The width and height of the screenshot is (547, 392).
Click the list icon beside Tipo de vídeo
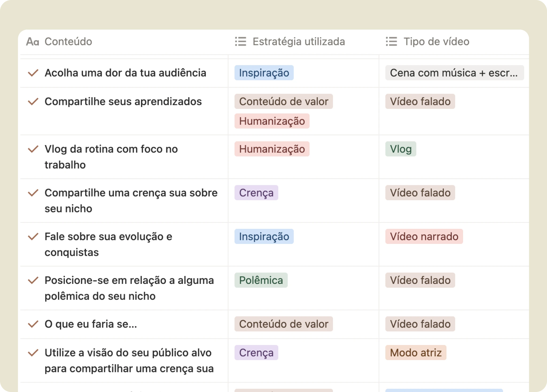[391, 42]
